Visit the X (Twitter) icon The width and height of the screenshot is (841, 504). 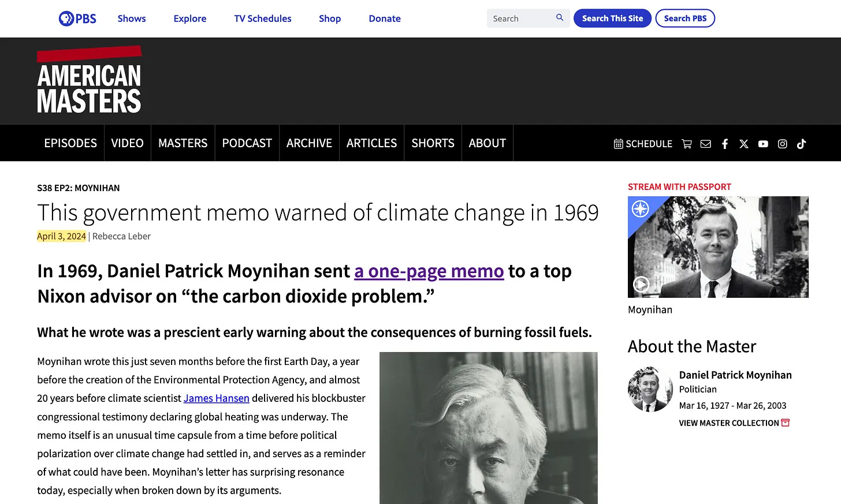click(x=744, y=144)
